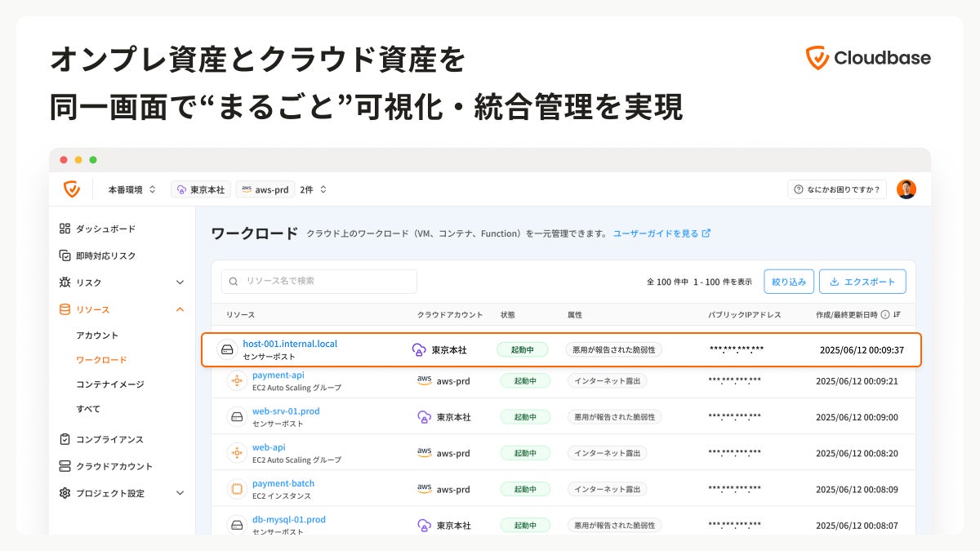Expand the リスク sidebar section
The image size is (980, 551).
(180, 282)
